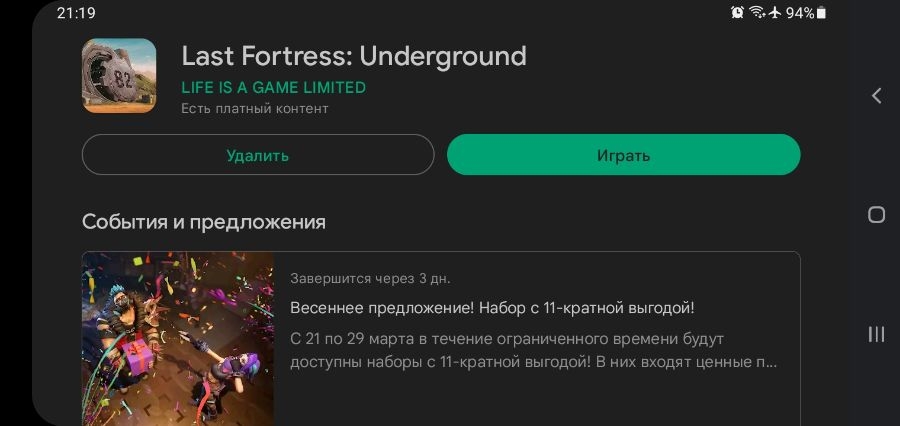
Task: Tap the battery icon in status bar
Action: tap(821, 13)
